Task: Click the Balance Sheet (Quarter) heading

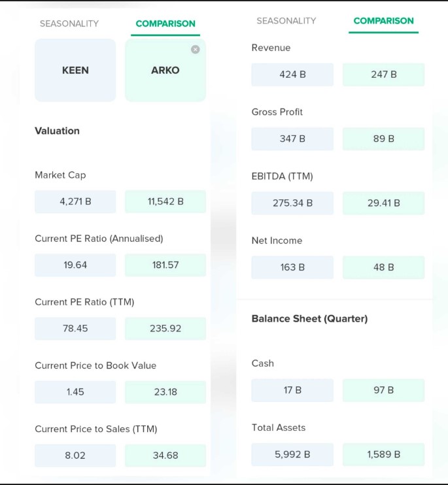Action: point(309,319)
